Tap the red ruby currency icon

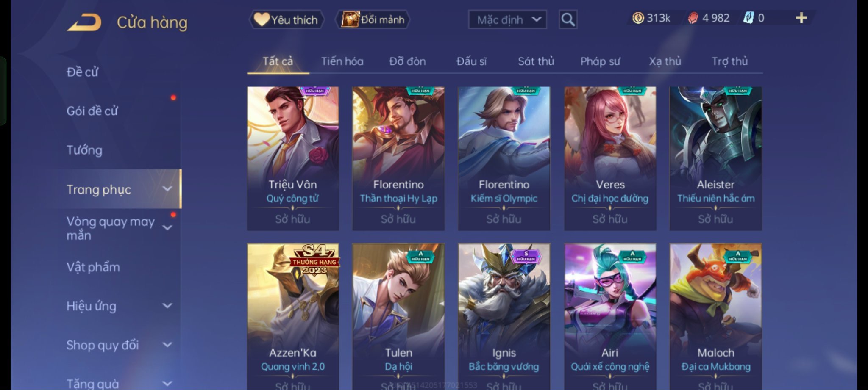point(693,18)
